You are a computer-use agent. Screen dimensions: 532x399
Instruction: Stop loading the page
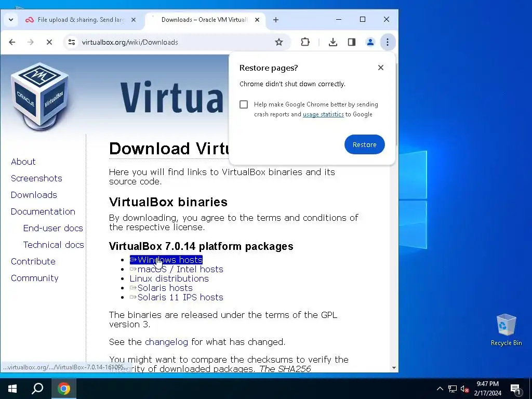click(49, 42)
